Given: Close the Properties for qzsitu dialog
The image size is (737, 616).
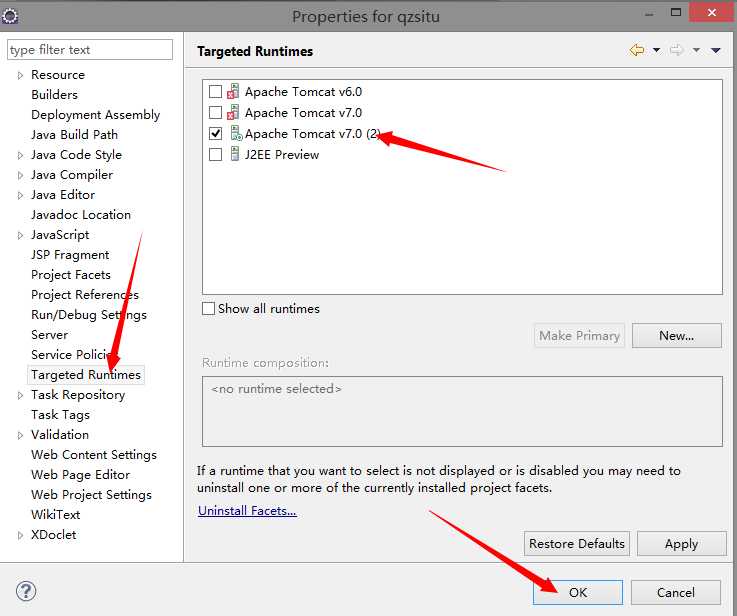Looking at the screenshot, I should click(x=712, y=12).
